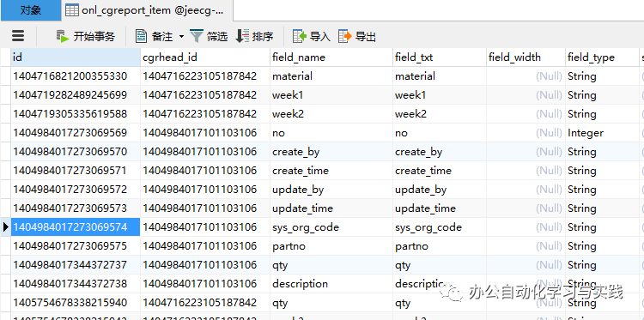Click (Null) field_width in week1 row
Screen dimensions: 644x320
[x=526, y=95]
